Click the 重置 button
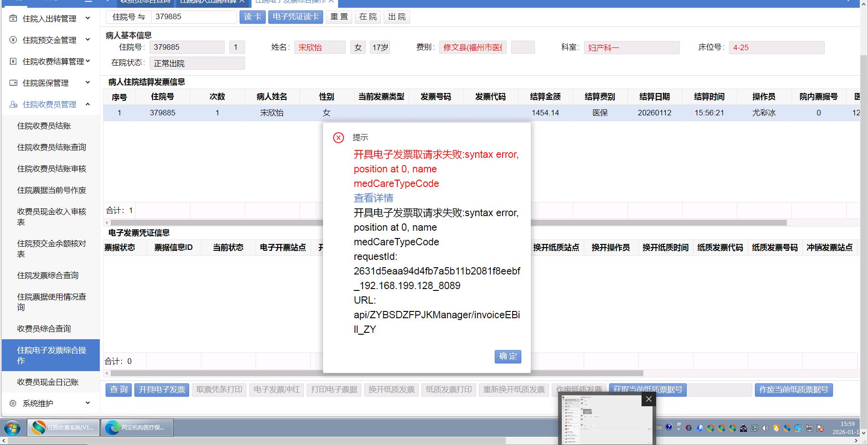This screenshot has width=868, height=445. [x=339, y=17]
